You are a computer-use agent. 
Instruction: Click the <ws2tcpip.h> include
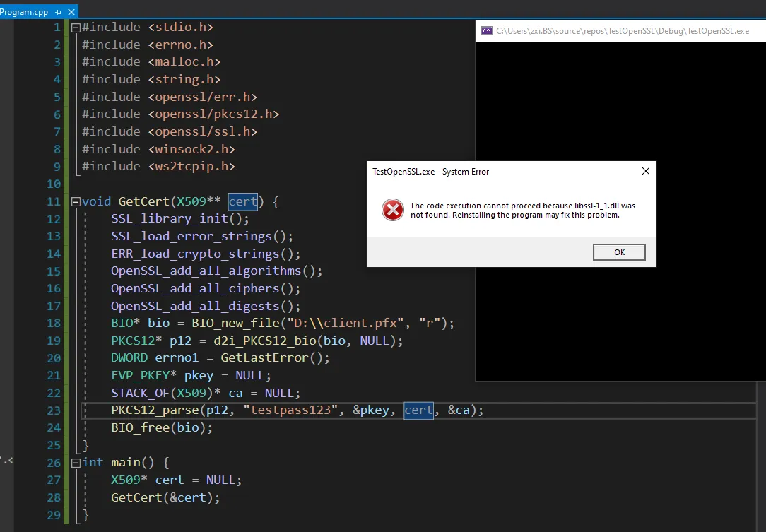coord(191,166)
